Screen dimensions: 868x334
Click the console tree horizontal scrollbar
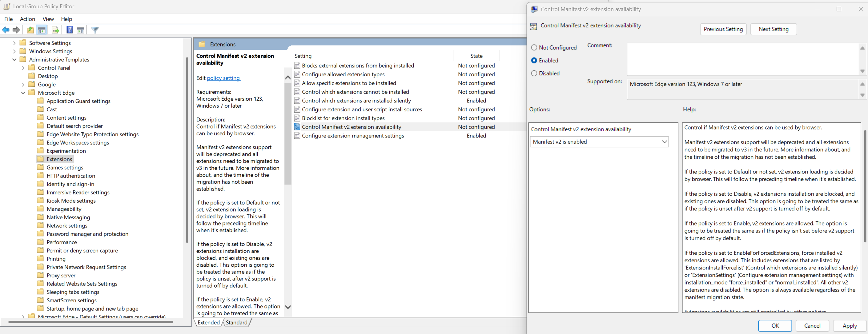tap(90, 322)
